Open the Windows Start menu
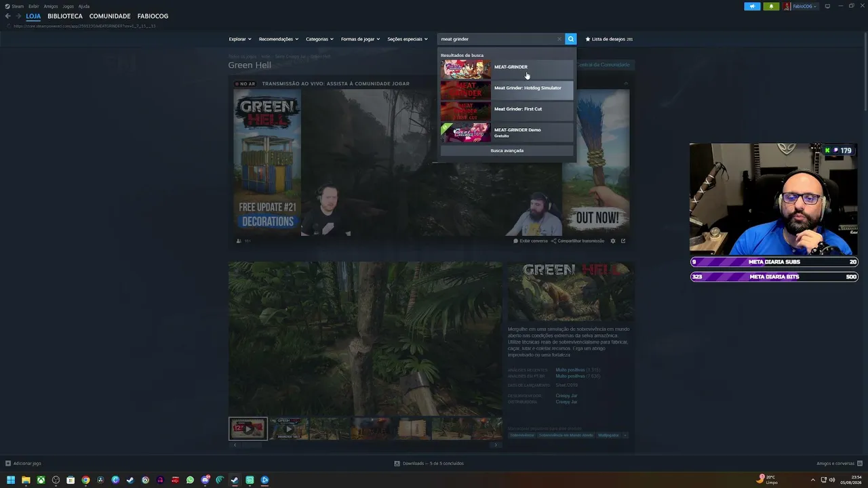Image resolution: width=868 pixels, height=488 pixels. [x=11, y=480]
